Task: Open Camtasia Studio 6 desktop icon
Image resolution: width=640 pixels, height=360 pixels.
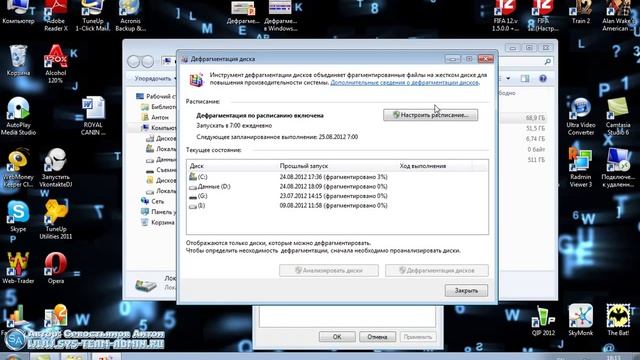Action: pyautogui.click(x=618, y=116)
